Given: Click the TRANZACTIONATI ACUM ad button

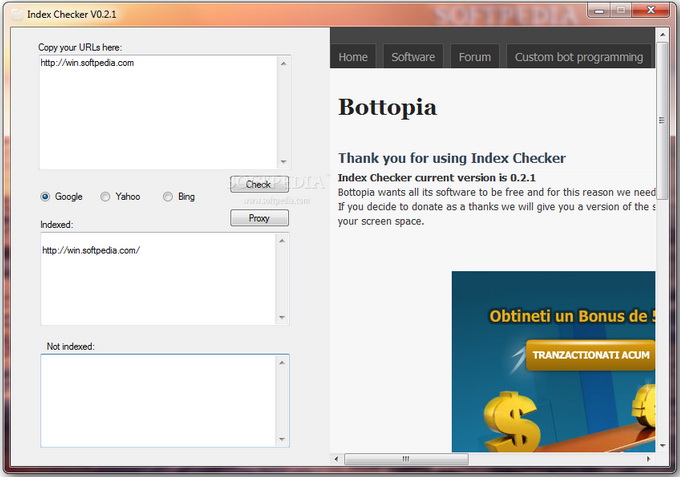Looking at the screenshot, I should (x=591, y=355).
